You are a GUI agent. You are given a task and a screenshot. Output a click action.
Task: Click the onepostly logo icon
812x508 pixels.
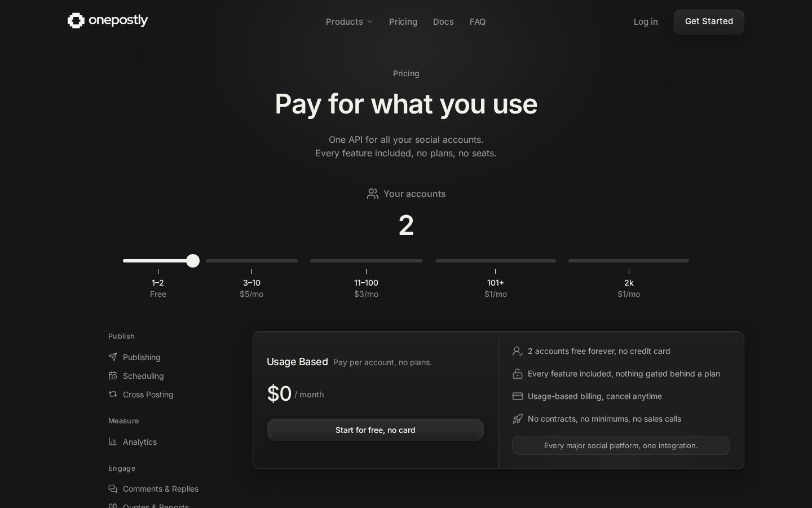point(76,21)
